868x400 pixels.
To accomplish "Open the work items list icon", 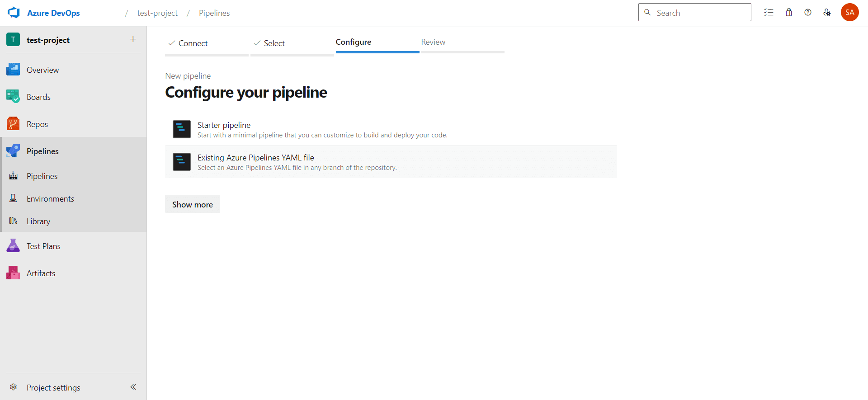I will [x=769, y=13].
